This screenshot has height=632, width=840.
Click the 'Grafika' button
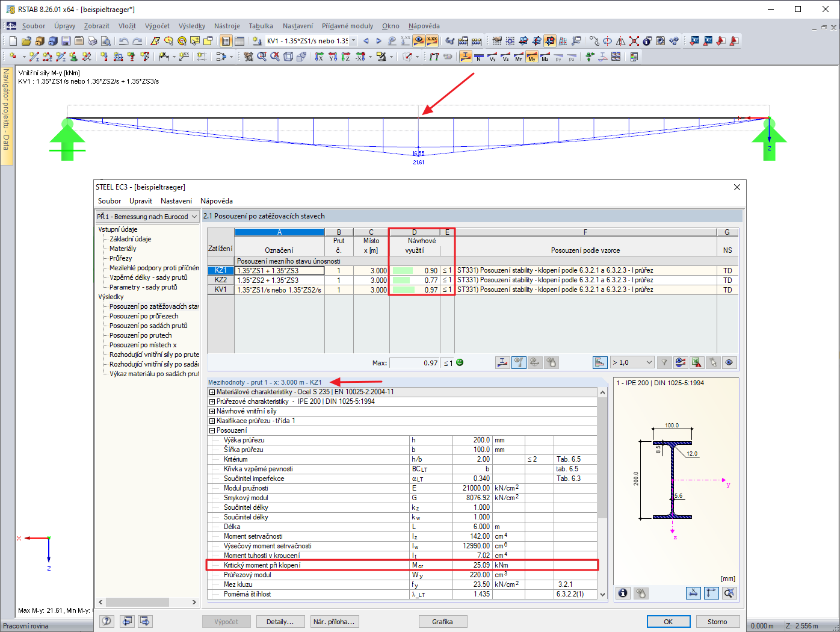click(x=442, y=622)
